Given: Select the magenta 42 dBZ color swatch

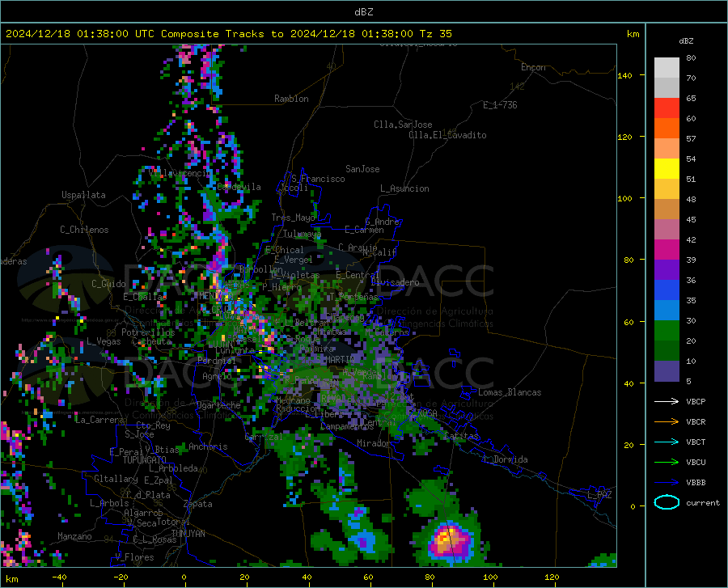Looking at the screenshot, I should point(667,250).
